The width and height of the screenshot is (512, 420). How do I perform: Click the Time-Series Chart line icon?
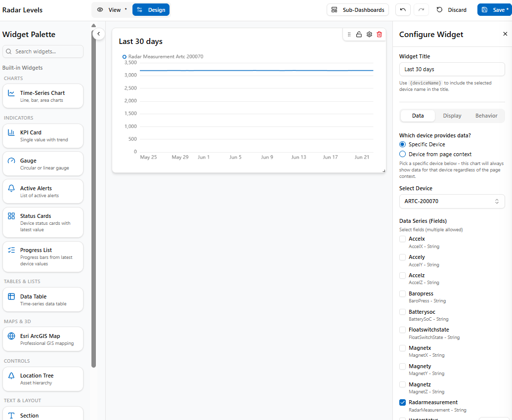[x=11, y=93]
